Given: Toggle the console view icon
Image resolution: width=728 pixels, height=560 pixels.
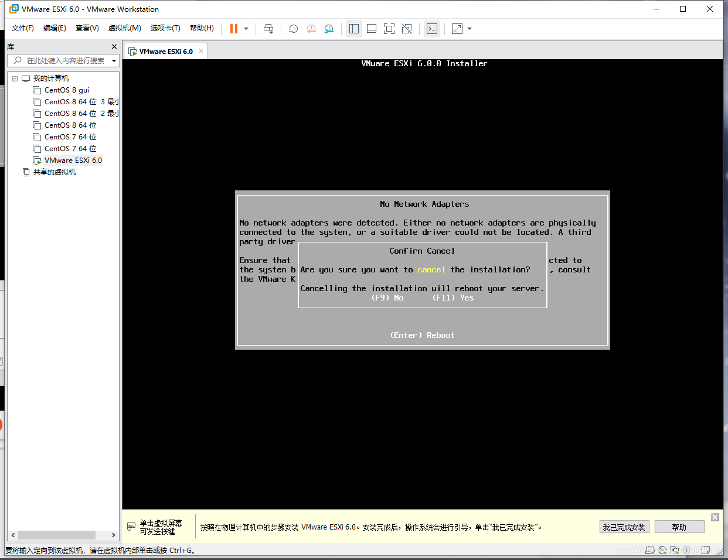Looking at the screenshot, I should 432,29.
